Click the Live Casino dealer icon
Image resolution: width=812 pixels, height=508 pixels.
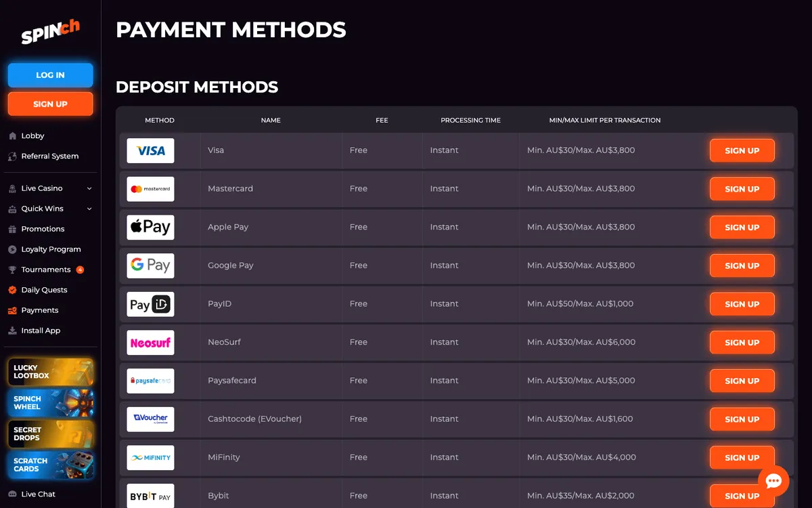[12, 188]
